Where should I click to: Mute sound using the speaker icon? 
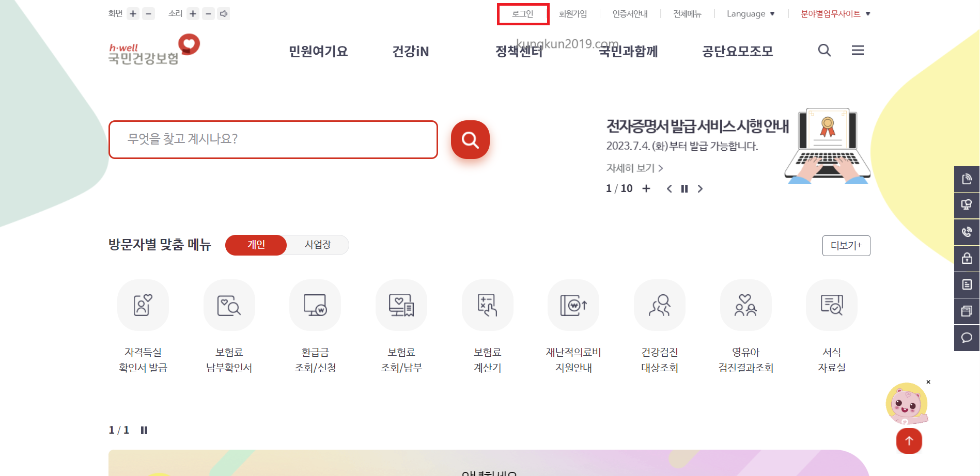pos(223,13)
